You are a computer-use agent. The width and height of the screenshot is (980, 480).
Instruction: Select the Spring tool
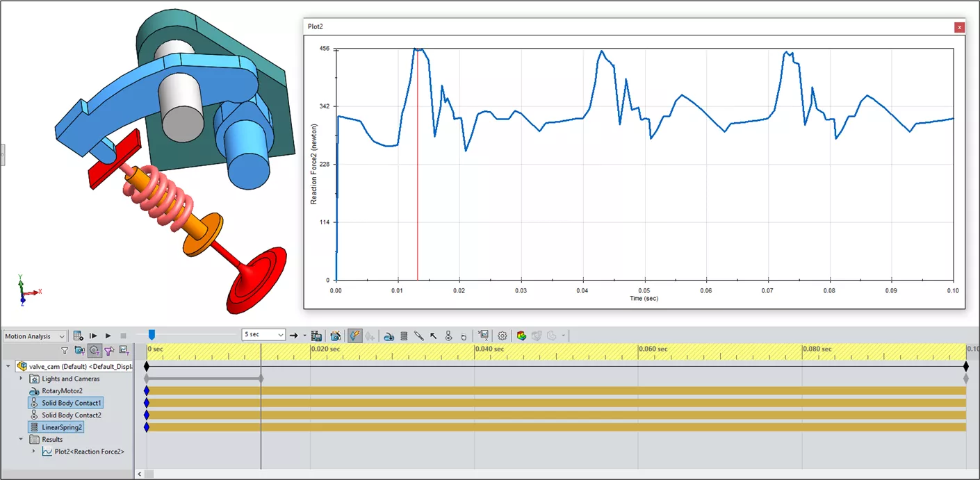(x=404, y=336)
